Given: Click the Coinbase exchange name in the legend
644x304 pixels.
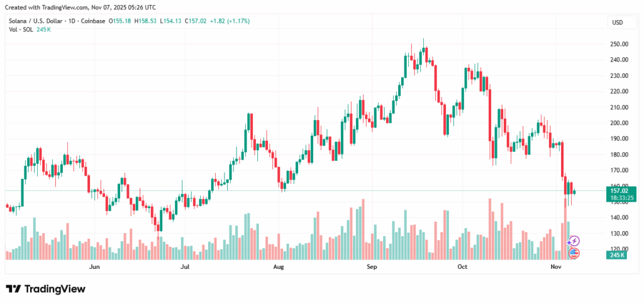Looking at the screenshot, I should pyautogui.click(x=95, y=21).
